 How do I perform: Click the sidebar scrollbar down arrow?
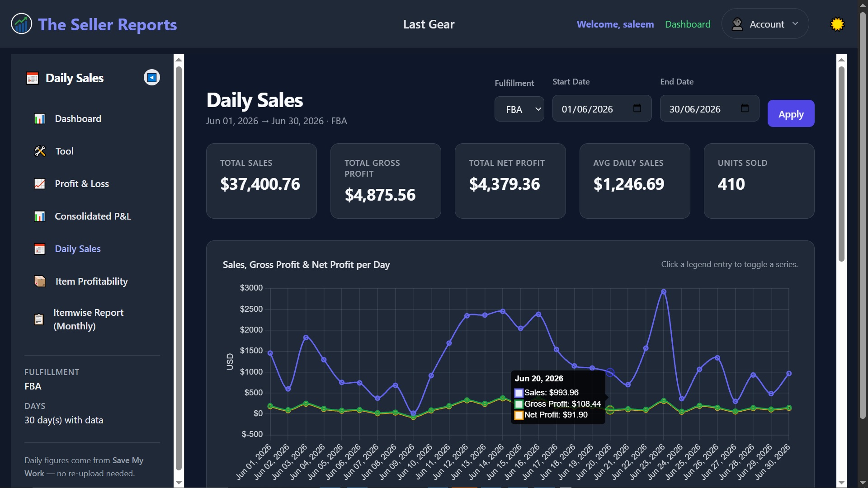tap(179, 483)
